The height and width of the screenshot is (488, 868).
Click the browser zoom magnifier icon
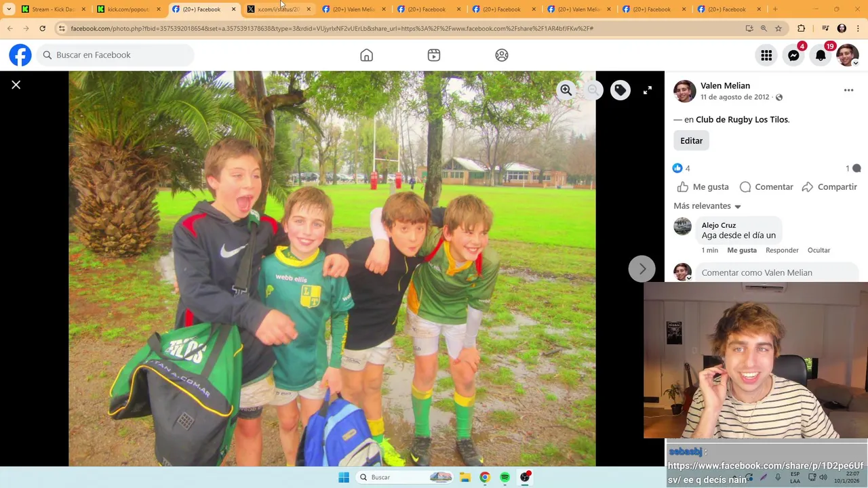(764, 28)
